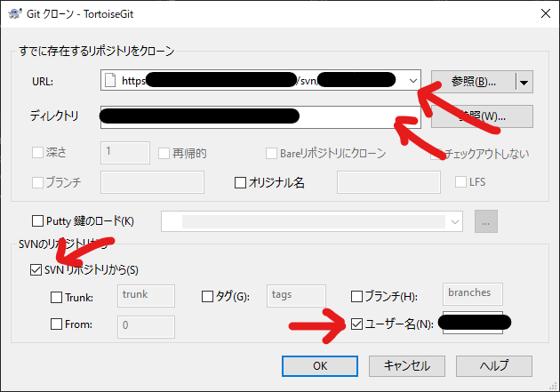Click the tags text field
This screenshot has width=560, height=392.
(x=296, y=296)
